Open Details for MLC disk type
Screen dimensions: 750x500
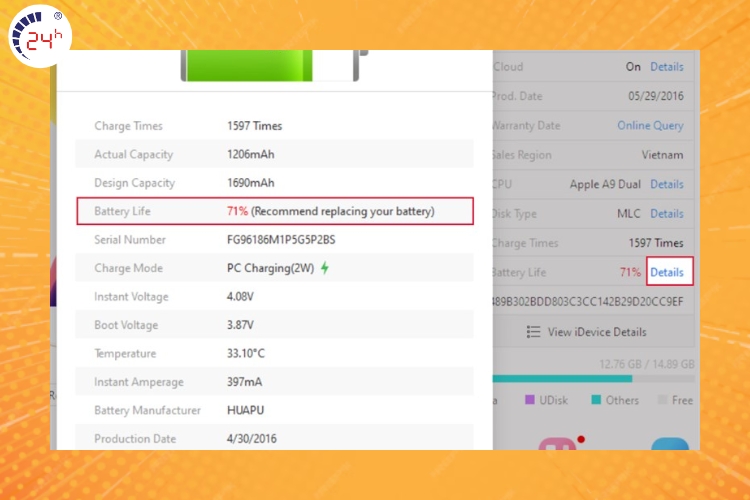pos(667,214)
